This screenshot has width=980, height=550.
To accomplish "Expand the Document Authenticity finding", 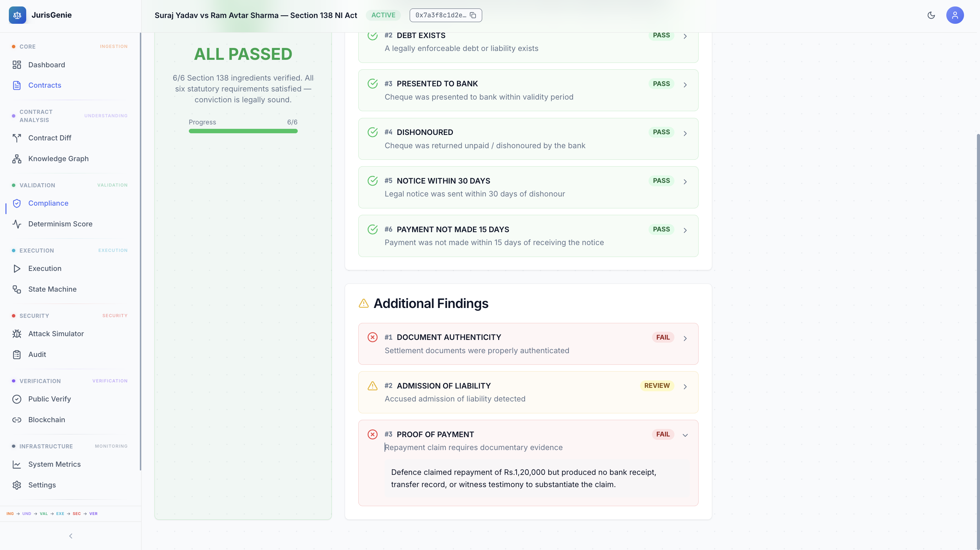I will (x=685, y=338).
